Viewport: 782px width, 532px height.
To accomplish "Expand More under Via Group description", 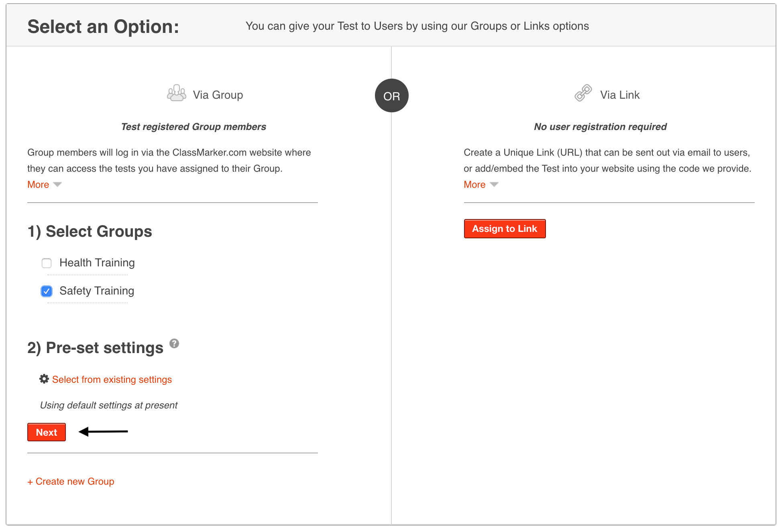I will point(38,185).
